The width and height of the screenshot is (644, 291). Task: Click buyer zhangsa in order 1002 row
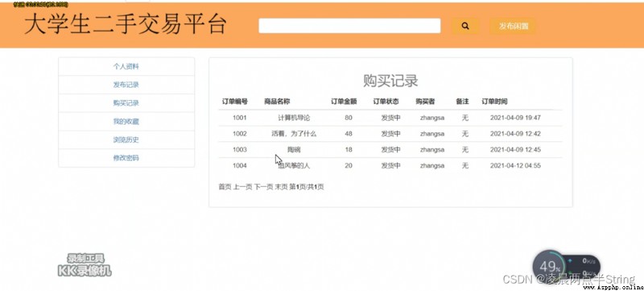click(x=432, y=134)
